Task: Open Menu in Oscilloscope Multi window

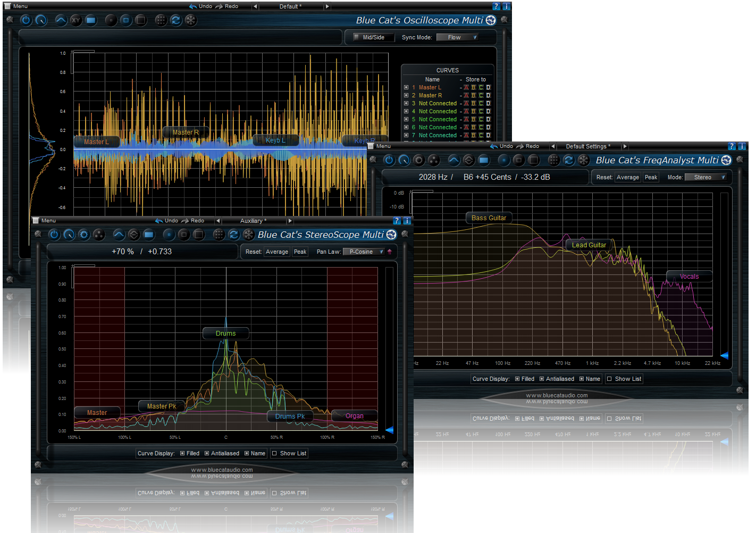Action: point(16,6)
